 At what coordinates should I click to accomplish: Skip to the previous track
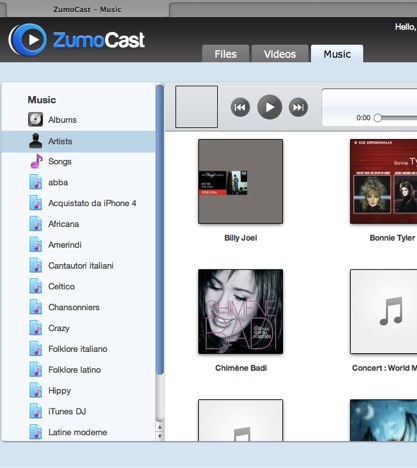(x=240, y=107)
